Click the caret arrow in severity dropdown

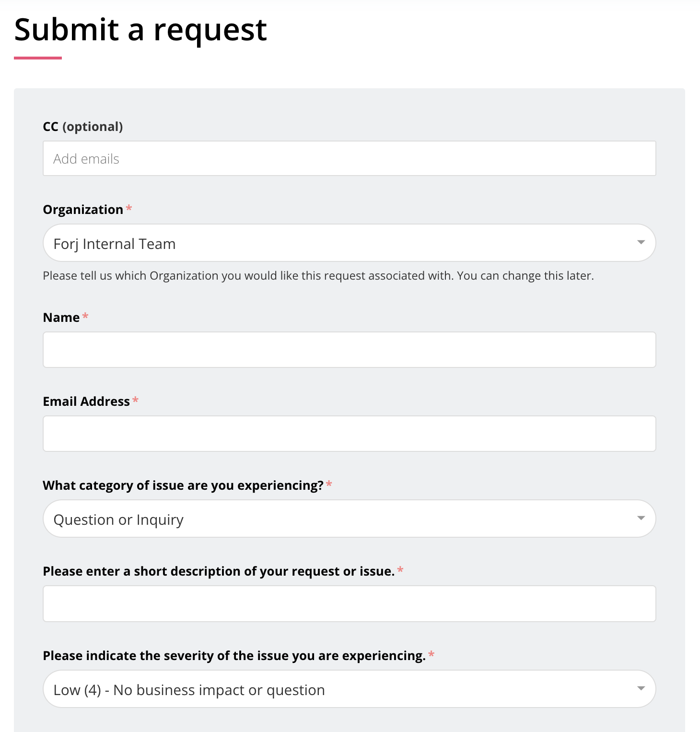(641, 688)
